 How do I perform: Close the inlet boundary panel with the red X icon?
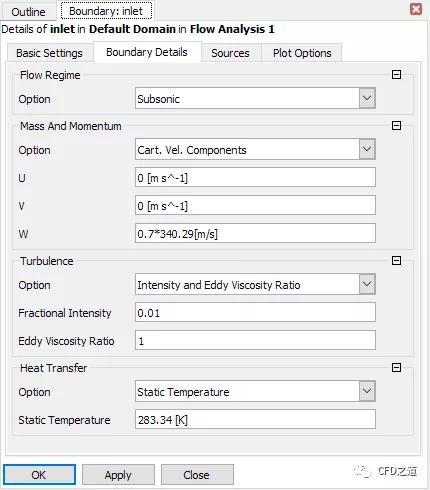416,9
